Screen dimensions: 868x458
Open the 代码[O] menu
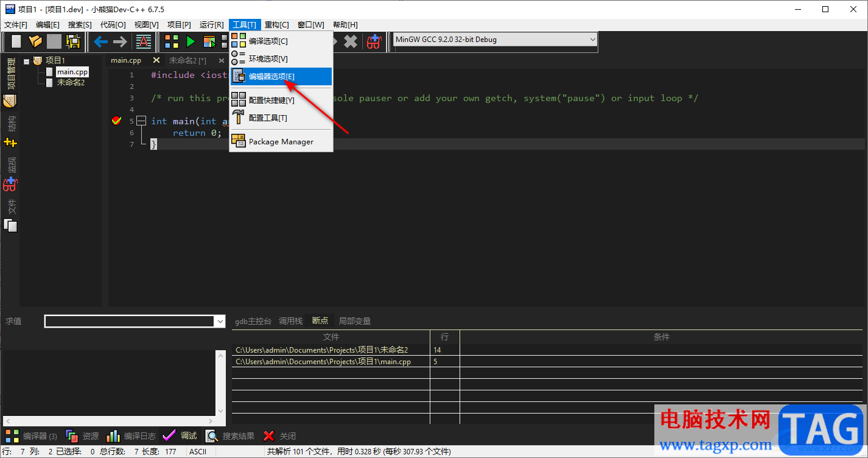tap(113, 25)
